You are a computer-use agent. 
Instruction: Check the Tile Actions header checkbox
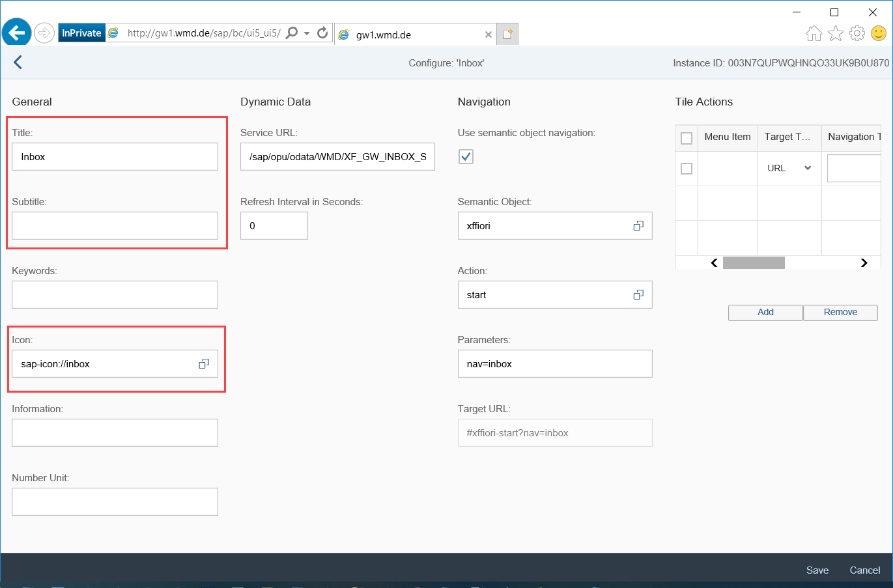tap(686, 138)
